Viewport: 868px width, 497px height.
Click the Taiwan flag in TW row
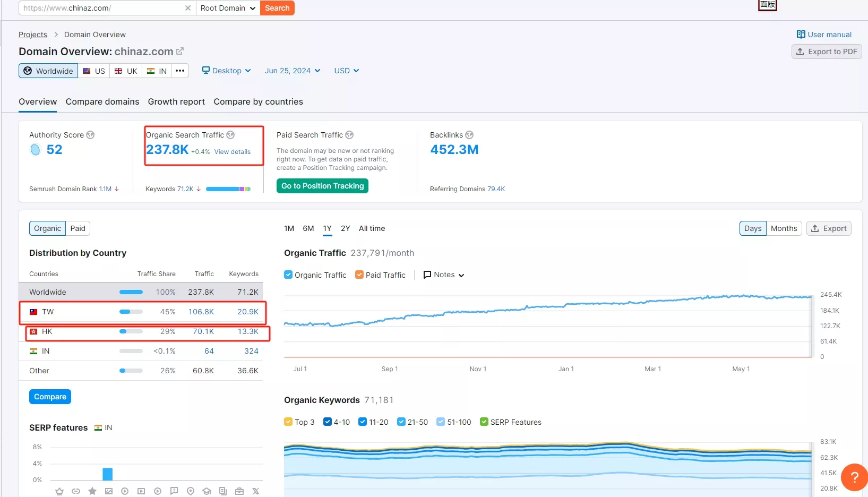click(x=33, y=312)
